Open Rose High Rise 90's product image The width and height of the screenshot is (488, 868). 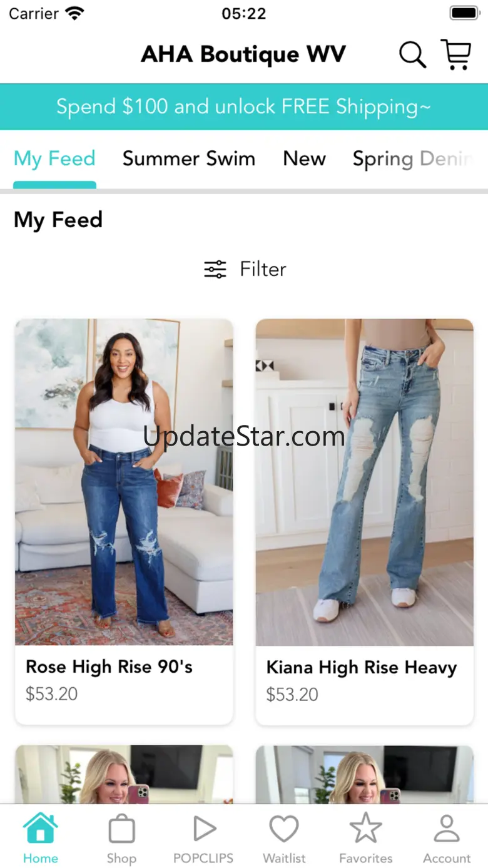(x=124, y=482)
